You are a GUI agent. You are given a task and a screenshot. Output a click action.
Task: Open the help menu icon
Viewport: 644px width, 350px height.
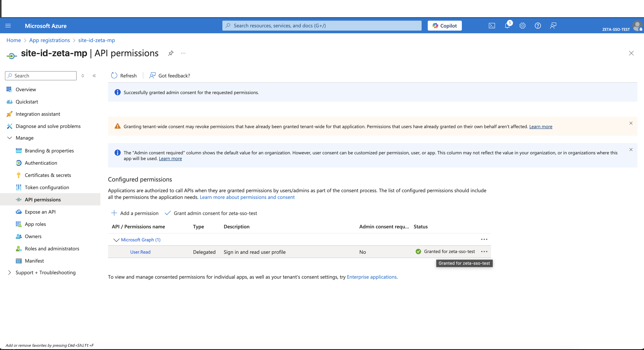538,25
